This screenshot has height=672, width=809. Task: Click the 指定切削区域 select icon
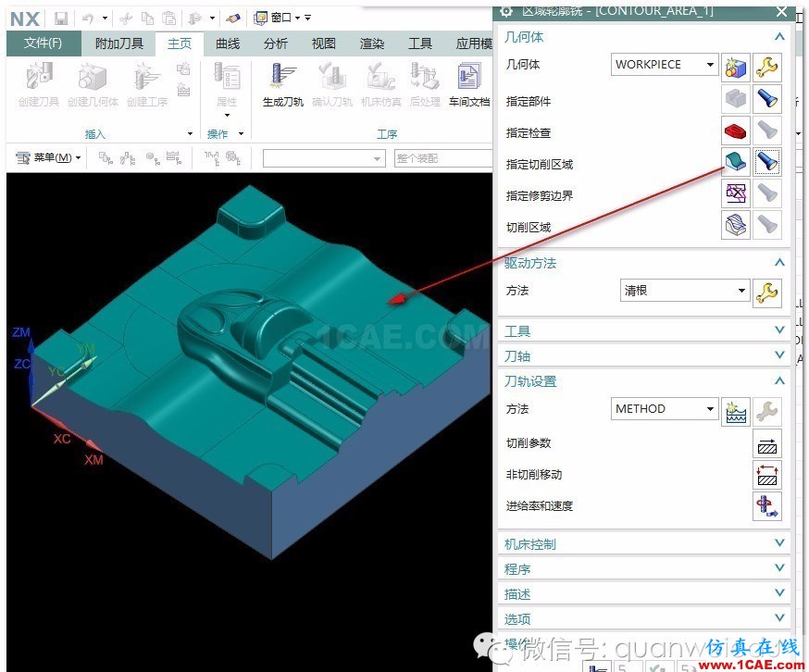[736, 162]
